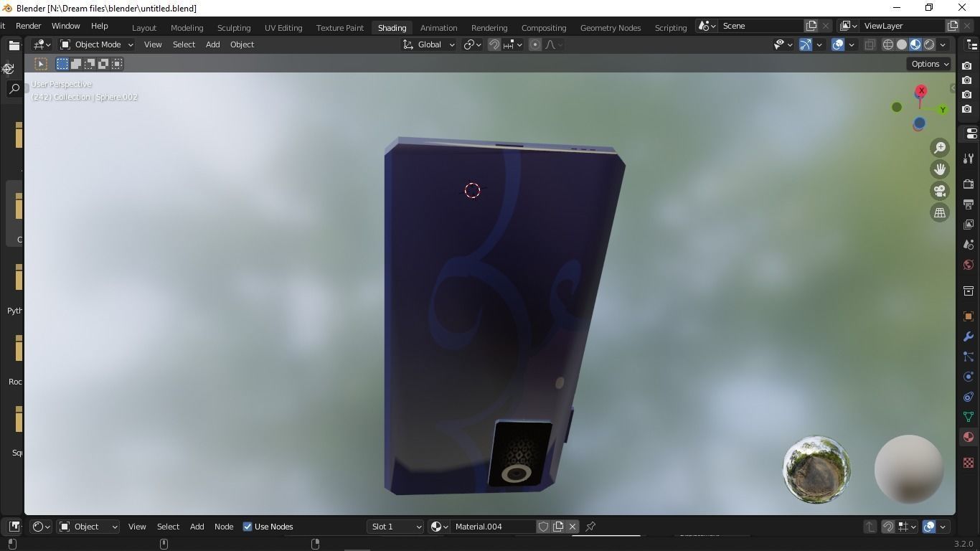Open Scene properties tab icon
The width and height of the screenshot is (980, 551).
coord(969,245)
